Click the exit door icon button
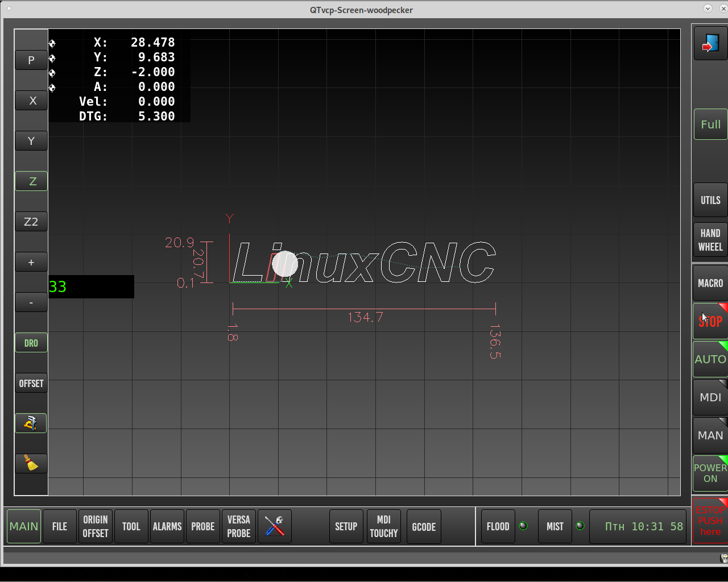Viewport: 728px width, 582px height. click(710, 43)
